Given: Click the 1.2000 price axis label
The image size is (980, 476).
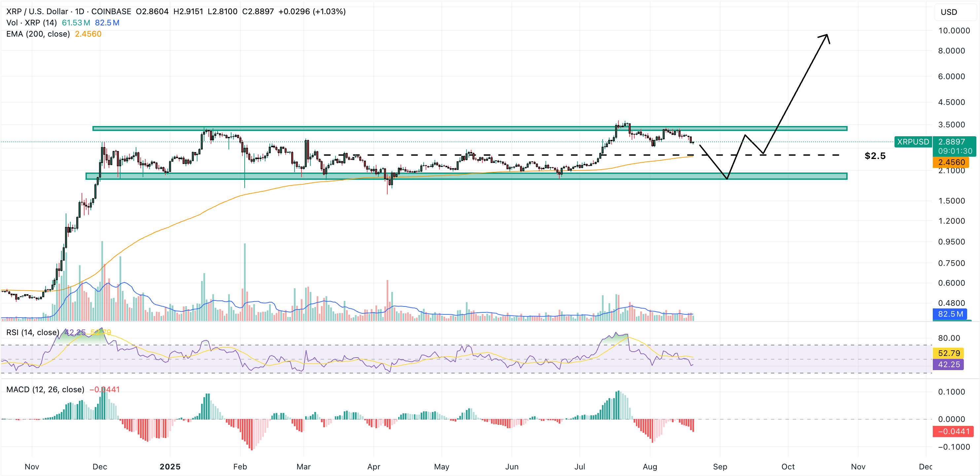Looking at the screenshot, I should point(952,221).
